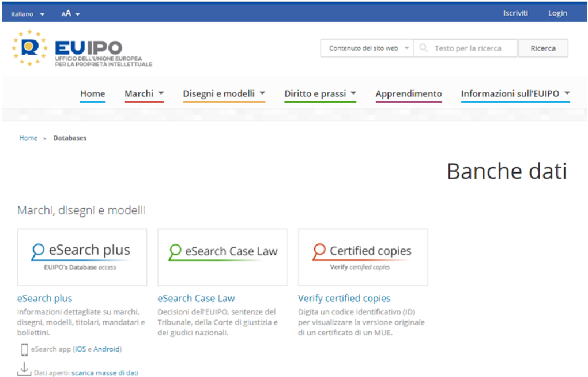Expand the Informazioni sull'EUIPO menu
The width and height of the screenshot is (588, 377).
[x=515, y=93]
